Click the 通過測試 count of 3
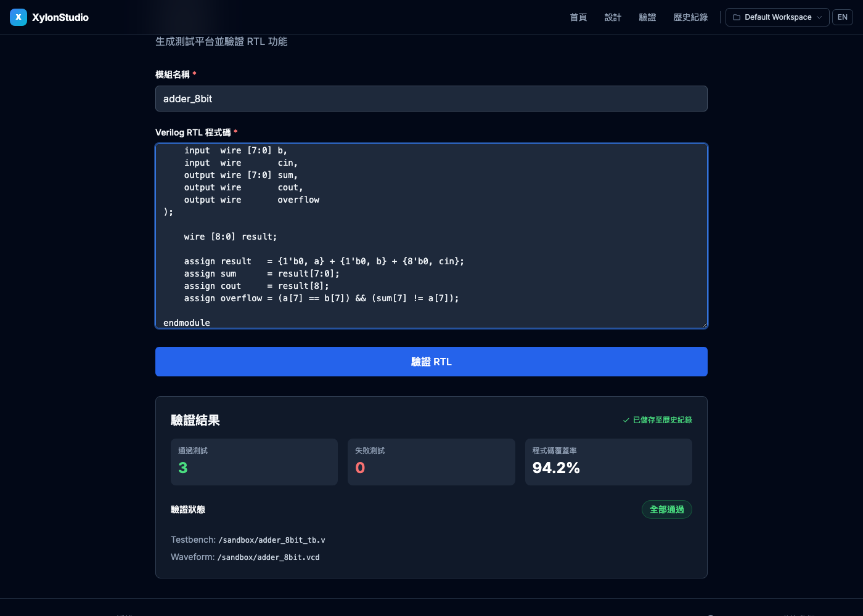This screenshot has width=863, height=616. (x=183, y=468)
